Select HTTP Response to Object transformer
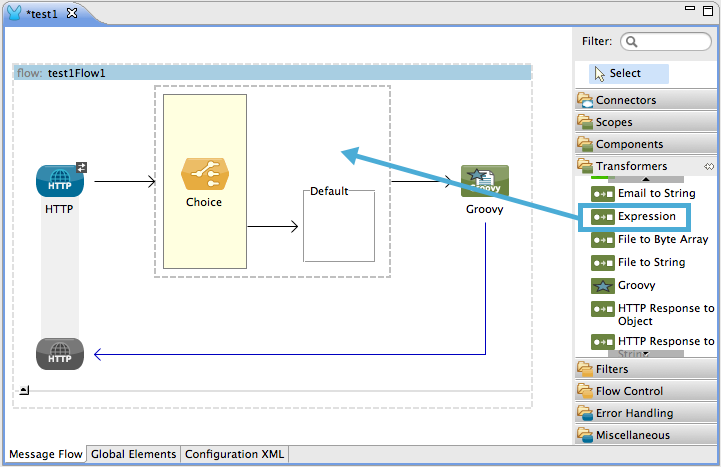721x467 pixels. coord(664,314)
